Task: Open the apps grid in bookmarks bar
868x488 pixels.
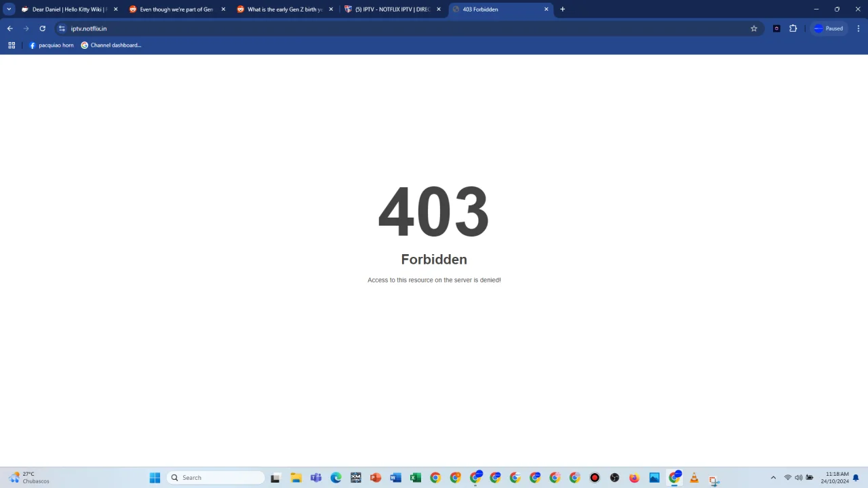Action: [12, 45]
